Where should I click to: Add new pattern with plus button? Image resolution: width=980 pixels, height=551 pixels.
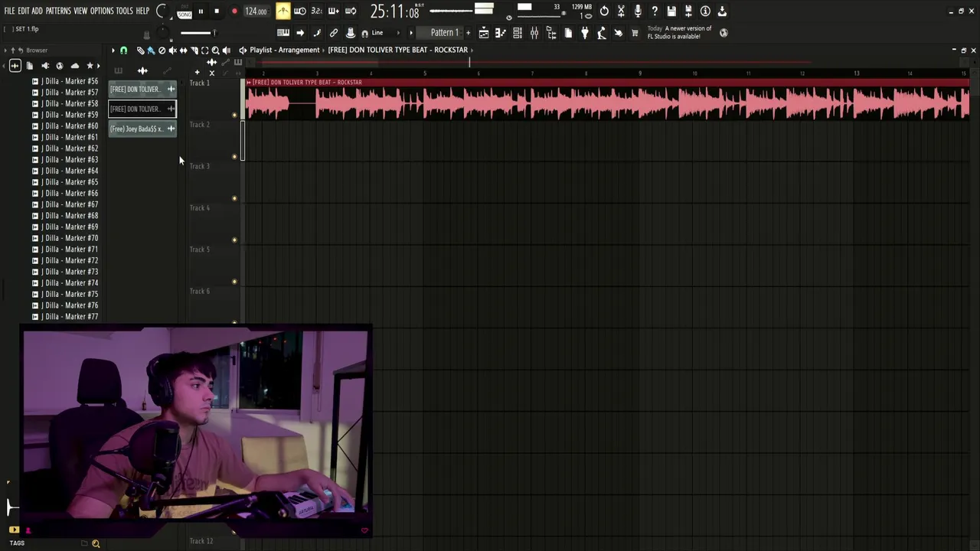(468, 33)
